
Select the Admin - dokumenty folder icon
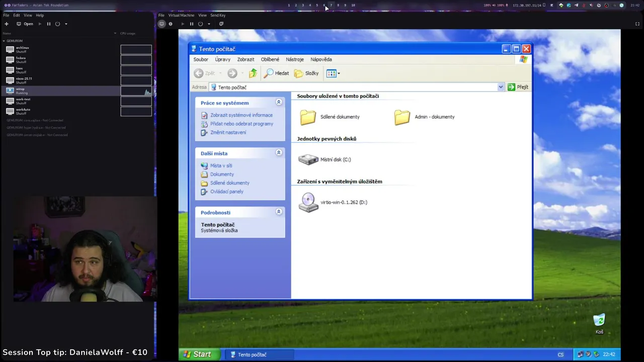point(402,117)
